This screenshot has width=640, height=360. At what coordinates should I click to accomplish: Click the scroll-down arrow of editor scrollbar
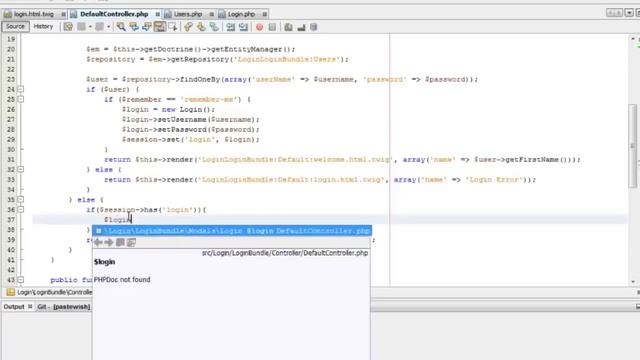point(633,282)
